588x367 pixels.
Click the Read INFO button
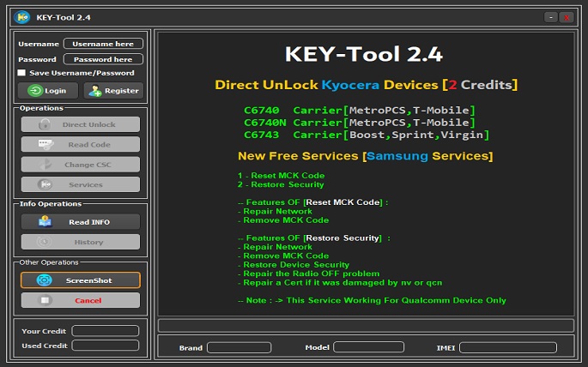(81, 222)
